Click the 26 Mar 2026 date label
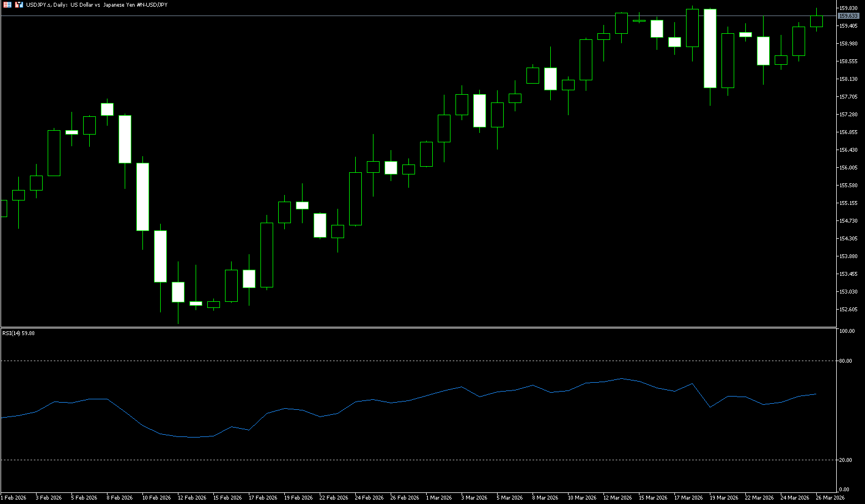The height and width of the screenshot is (504, 865). coord(830,498)
